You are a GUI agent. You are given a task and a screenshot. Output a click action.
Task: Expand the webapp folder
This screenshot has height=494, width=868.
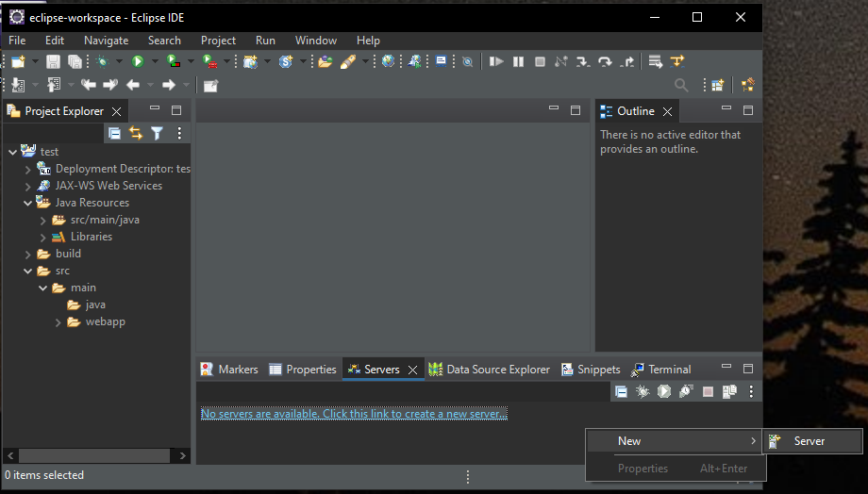(58, 322)
